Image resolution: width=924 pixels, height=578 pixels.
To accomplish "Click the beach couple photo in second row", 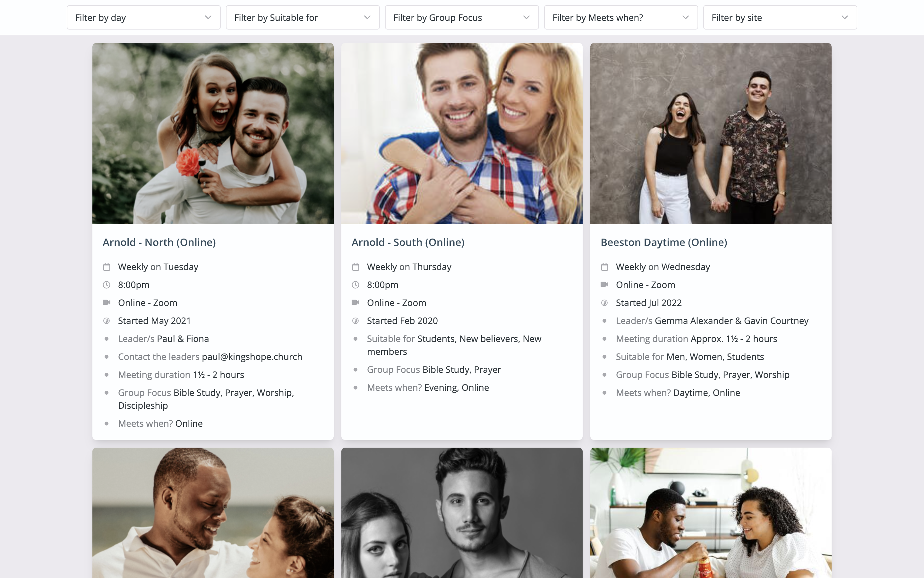I will [213, 512].
